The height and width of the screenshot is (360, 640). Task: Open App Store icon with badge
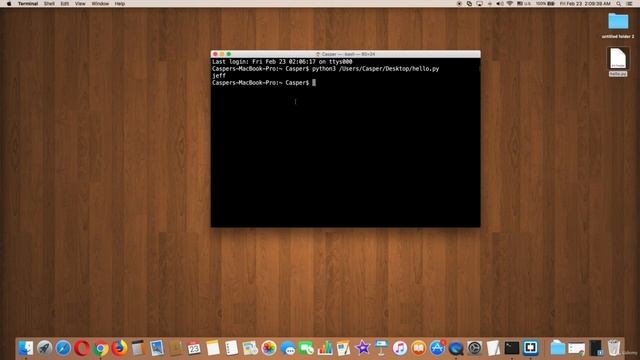tap(437, 348)
